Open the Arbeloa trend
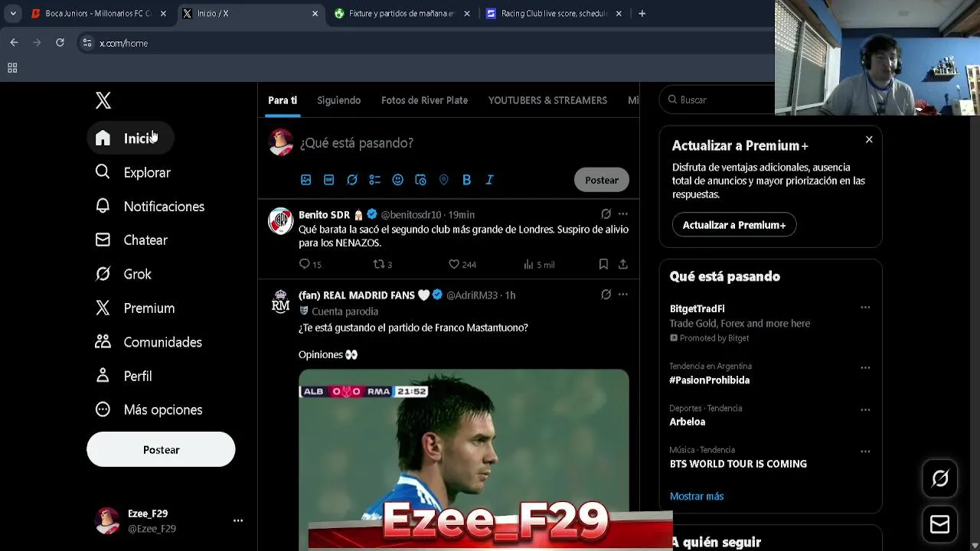Image resolution: width=980 pixels, height=551 pixels. click(688, 422)
